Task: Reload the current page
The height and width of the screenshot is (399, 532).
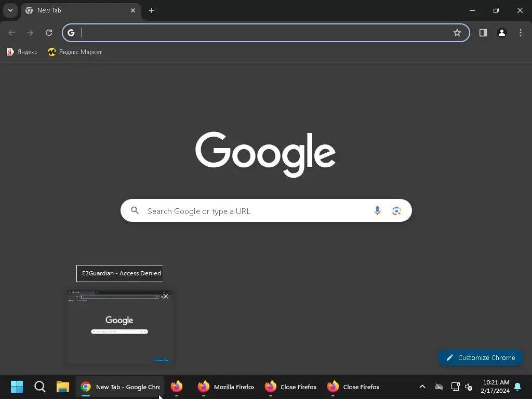Action: (49, 33)
